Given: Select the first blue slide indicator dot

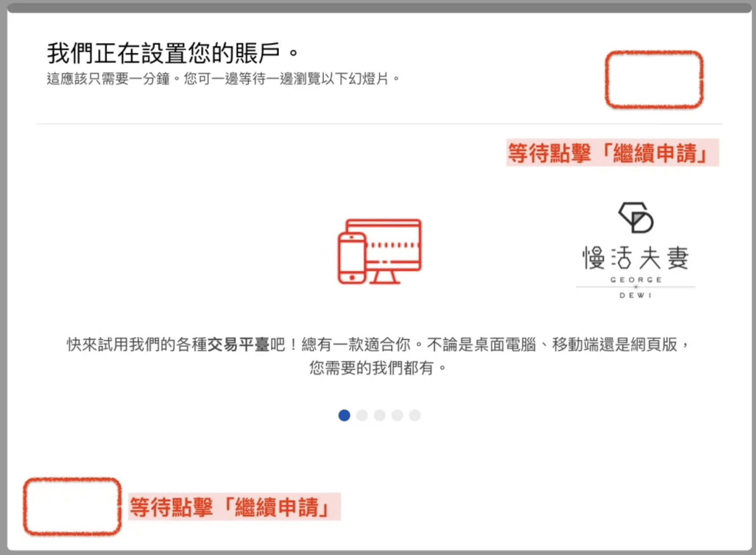Looking at the screenshot, I should [x=344, y=415].
